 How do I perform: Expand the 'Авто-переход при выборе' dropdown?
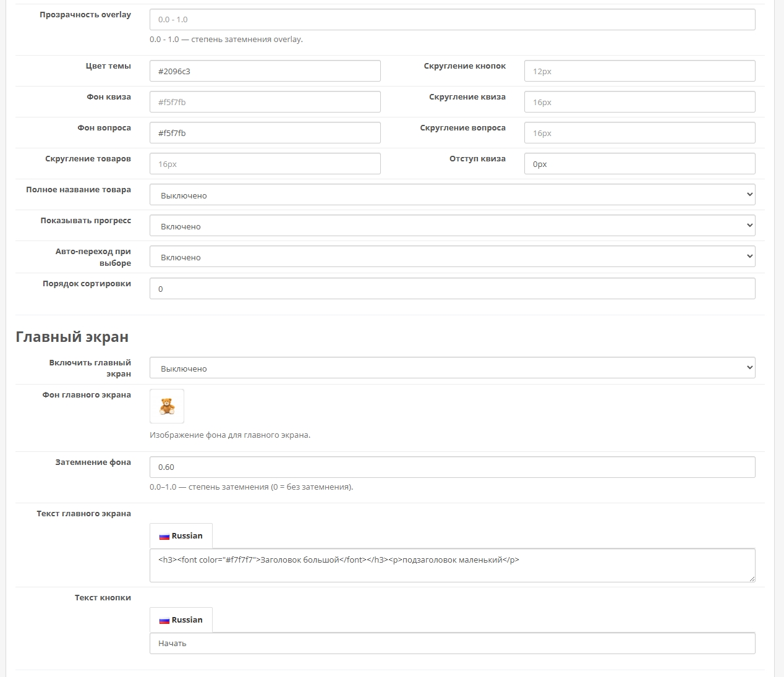[x=452, y=257]
